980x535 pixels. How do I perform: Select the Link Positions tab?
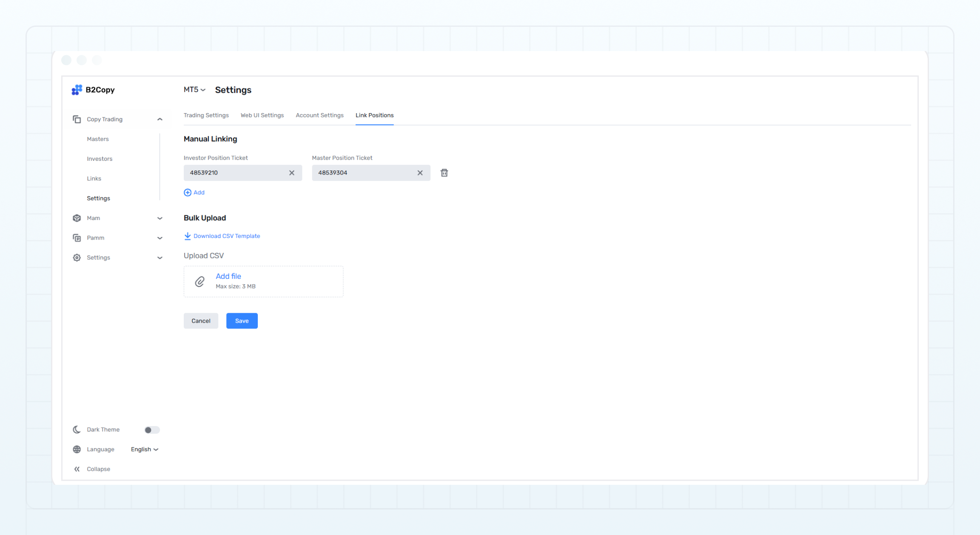point(375,115)
